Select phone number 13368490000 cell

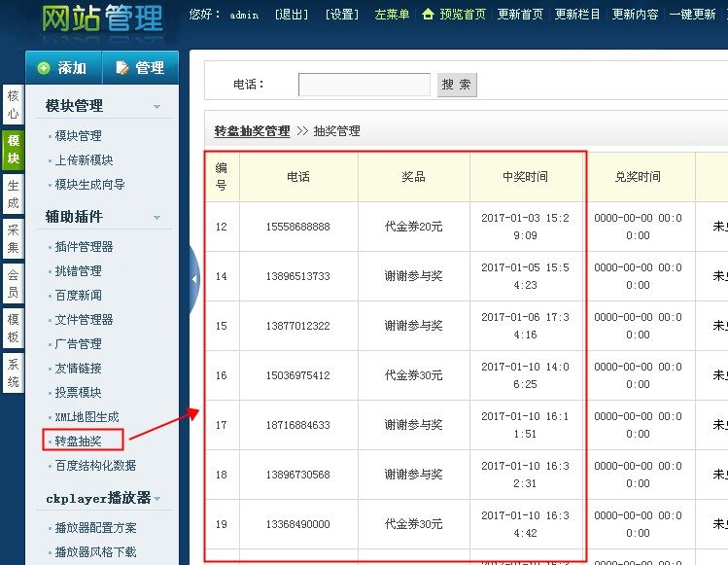pos(298,524)
